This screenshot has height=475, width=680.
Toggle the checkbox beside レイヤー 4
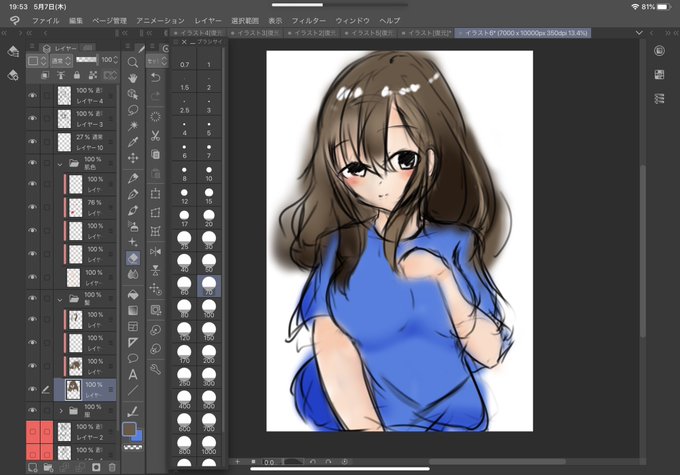(x=47, y=95)
